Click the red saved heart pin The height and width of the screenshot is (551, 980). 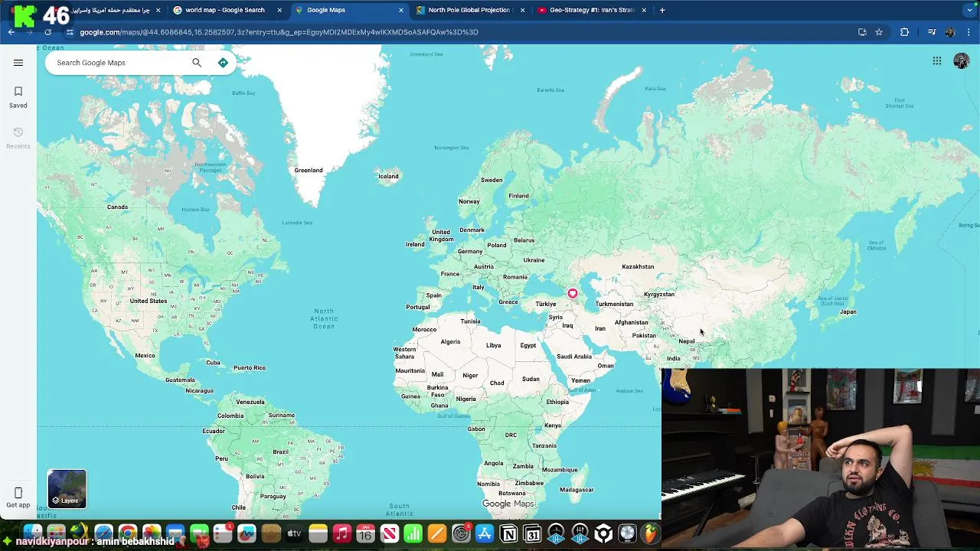tap(573, 294)
